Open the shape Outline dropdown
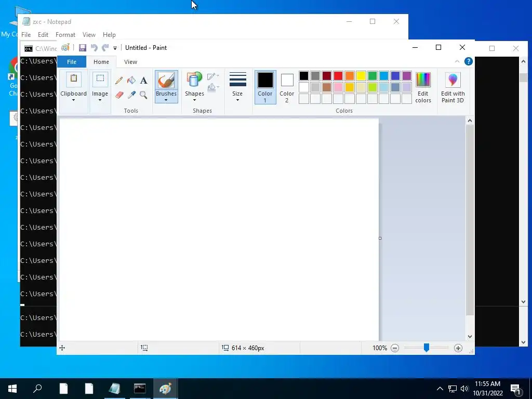Viewport: 532px width, 399px height. [x=213, y=76]
